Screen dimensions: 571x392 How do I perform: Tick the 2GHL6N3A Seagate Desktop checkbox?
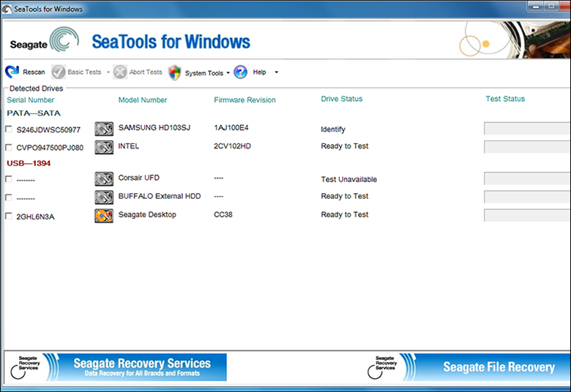(x=9, y=216)
